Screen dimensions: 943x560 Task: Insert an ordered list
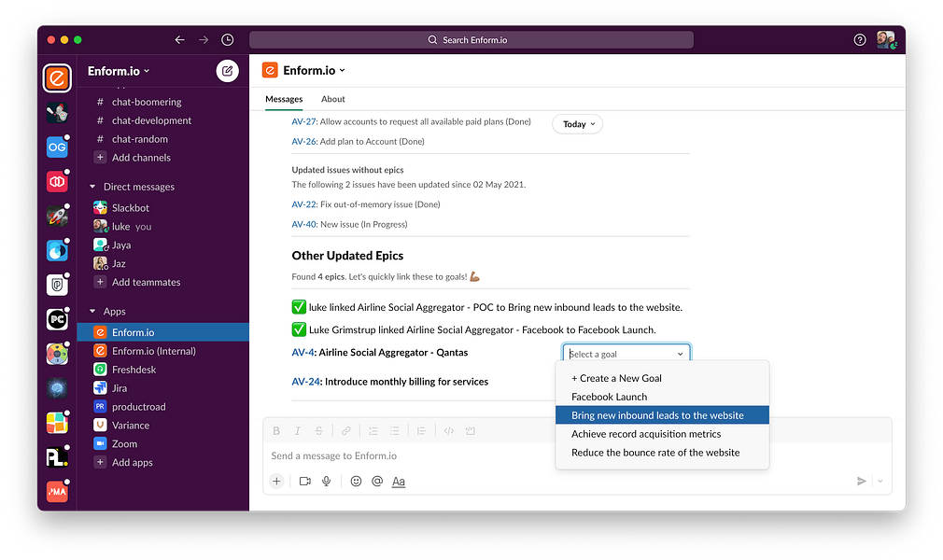(373, 430)
